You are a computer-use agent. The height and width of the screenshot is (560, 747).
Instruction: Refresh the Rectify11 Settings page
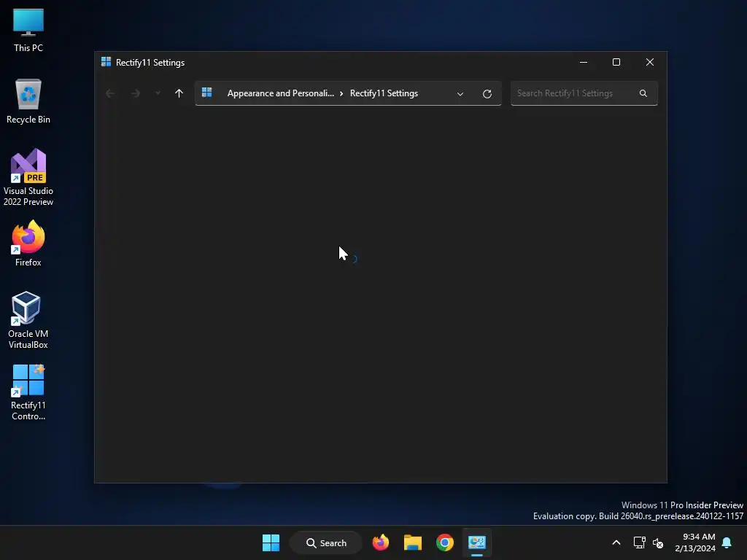(x=487, y=94)
